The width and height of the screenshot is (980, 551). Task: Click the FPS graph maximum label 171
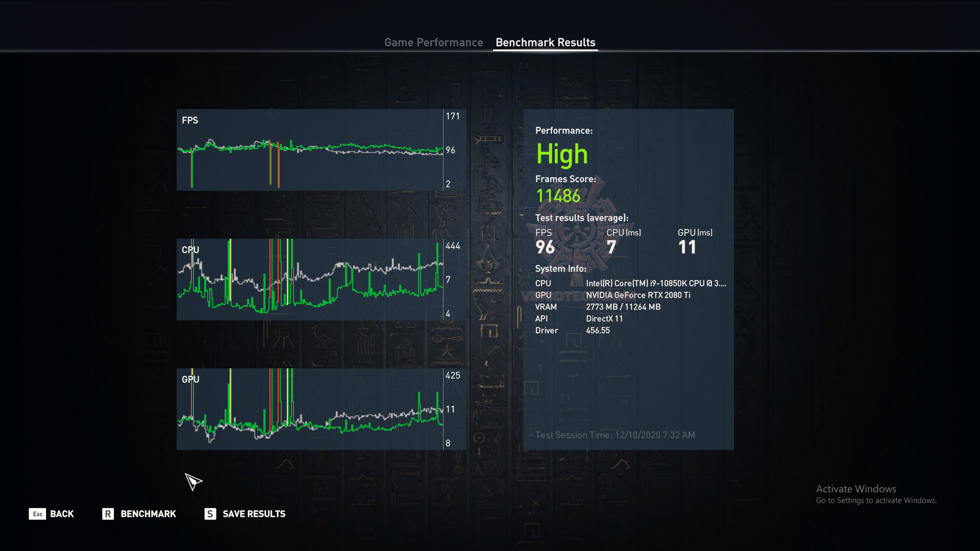[453, 116]
